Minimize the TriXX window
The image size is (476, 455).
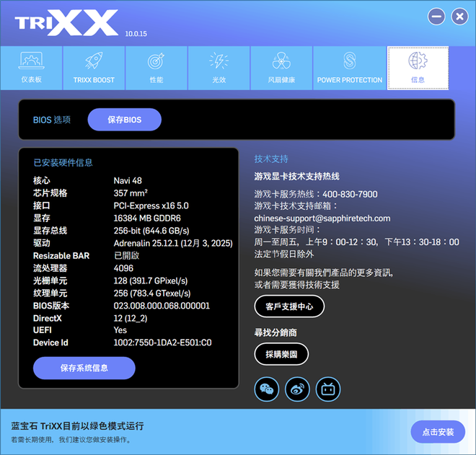point(436,17)
